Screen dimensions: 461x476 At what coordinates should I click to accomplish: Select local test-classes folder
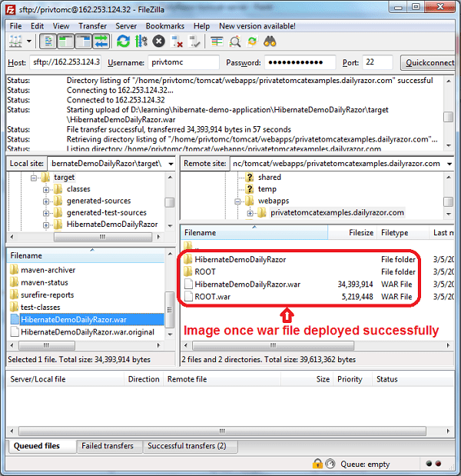(40, 308)
